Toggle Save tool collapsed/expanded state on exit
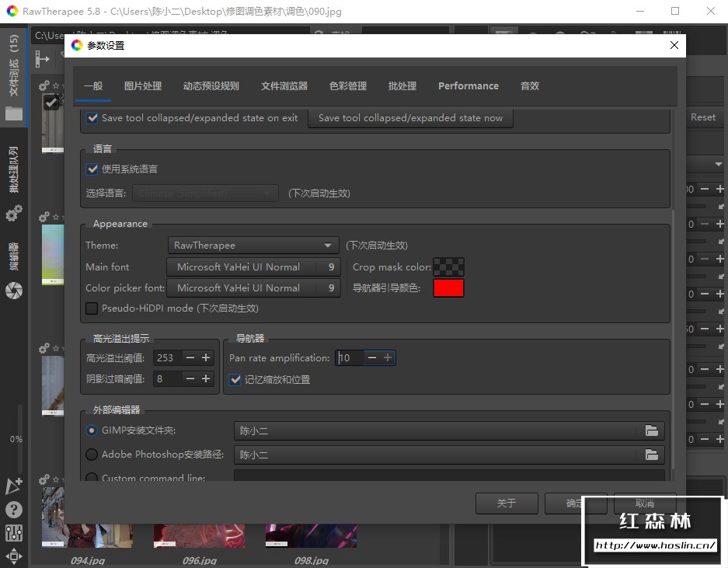 pyautogui.click(x=92, y=117)
